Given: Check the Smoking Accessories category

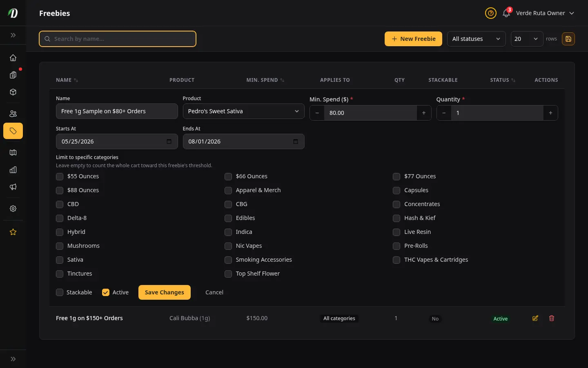Looking at the screenshot, I should pyautogui.click(x=228, y=260).
